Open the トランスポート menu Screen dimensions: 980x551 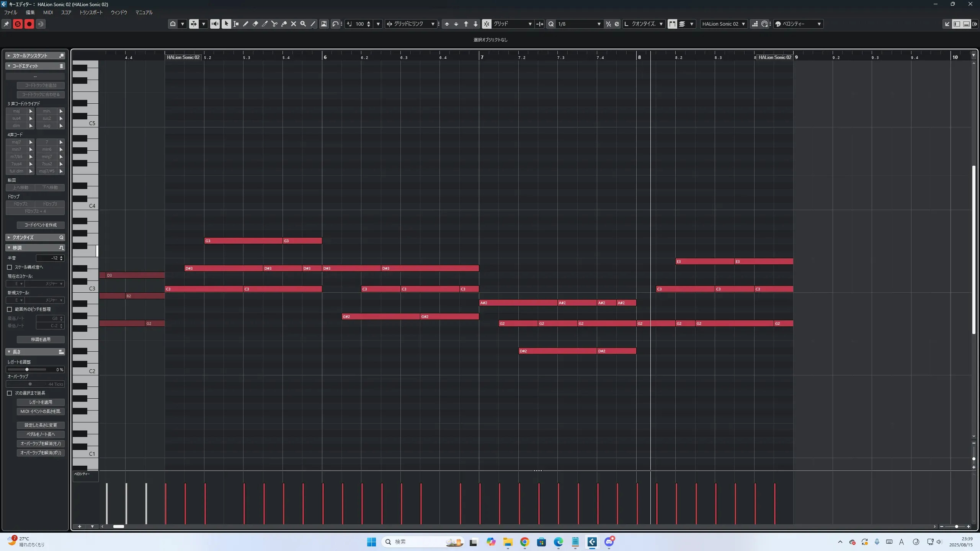91,12
